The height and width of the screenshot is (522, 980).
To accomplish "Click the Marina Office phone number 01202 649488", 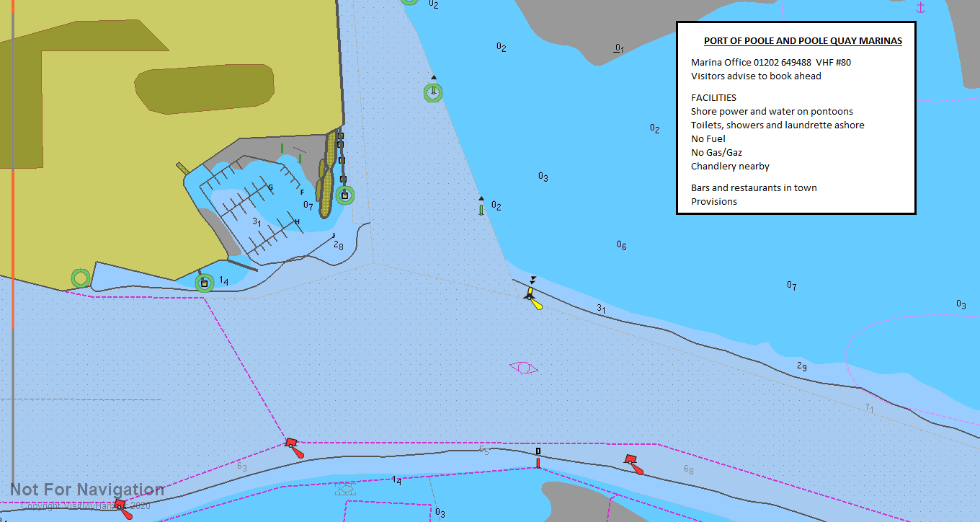I will pyautogui.click(x=780, y=62).
